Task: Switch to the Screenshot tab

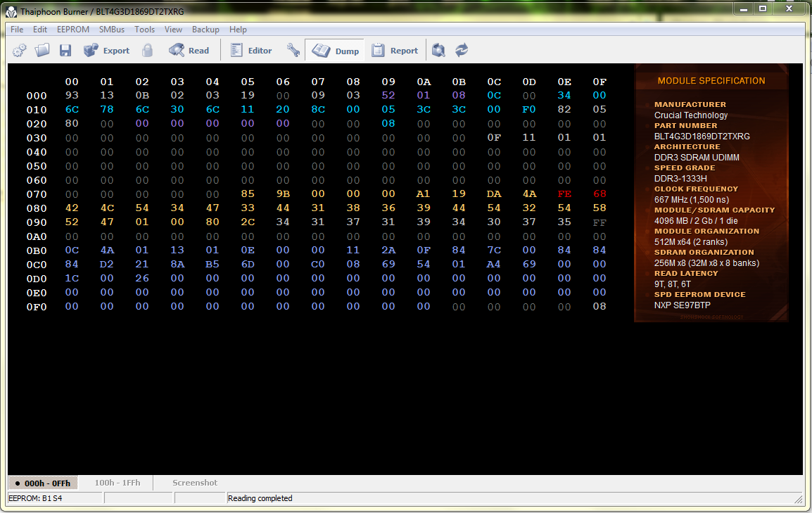Action: click(195, 483)
